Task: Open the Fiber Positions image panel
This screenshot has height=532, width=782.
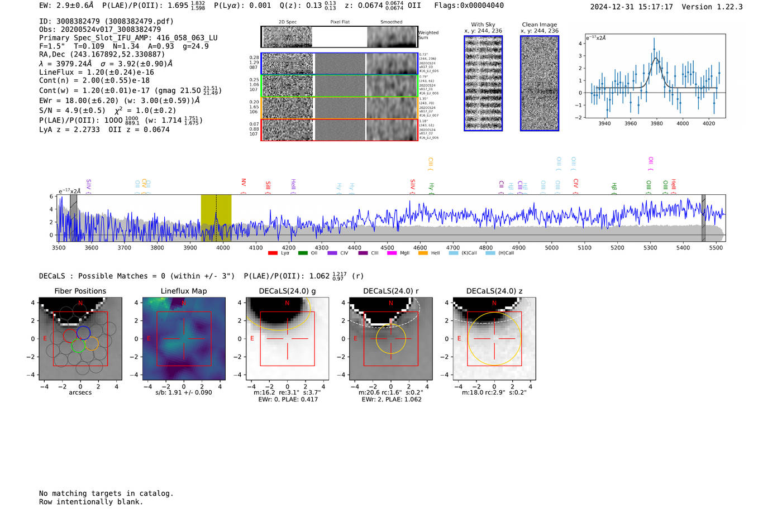Action: click(x=80, y=338)
